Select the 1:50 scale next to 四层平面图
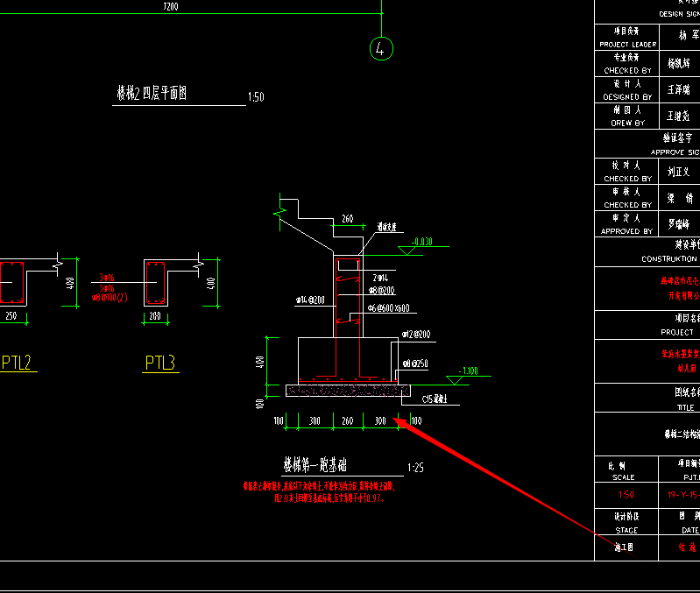Viewport: 700px width, 593px height. (256, 97)
